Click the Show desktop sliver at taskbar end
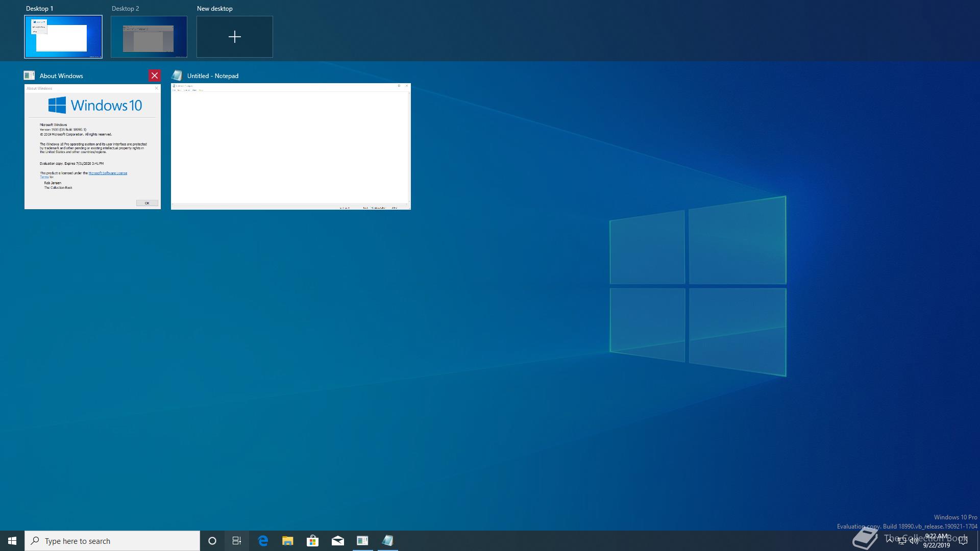The image size is (980, 551). tap(978, 541)
